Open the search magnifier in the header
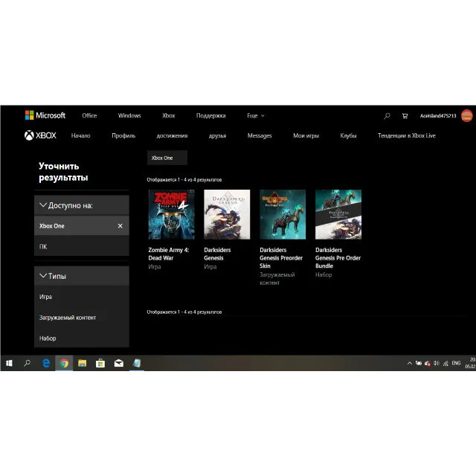This screenshot has width=476, height=476. 387,116
